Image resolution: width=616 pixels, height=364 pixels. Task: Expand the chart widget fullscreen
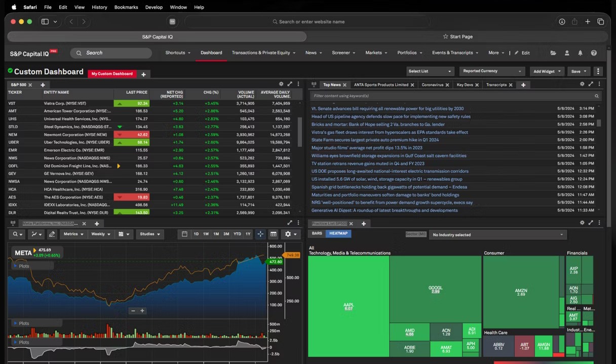[x=290, y=223]
